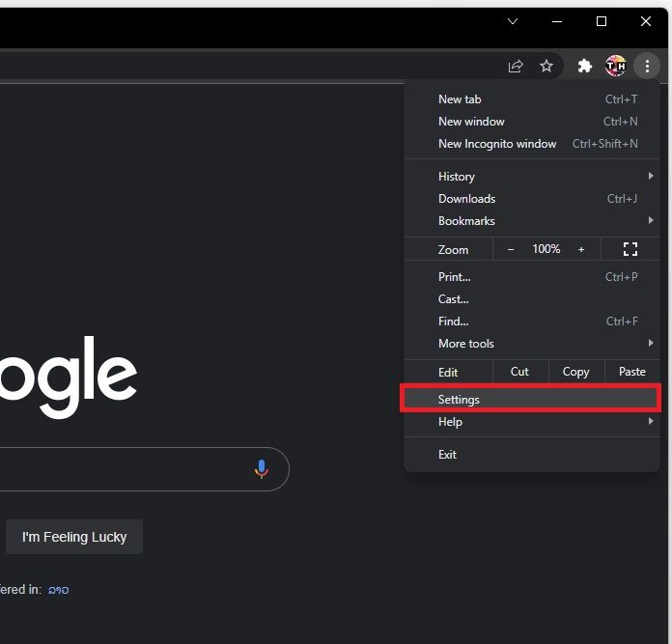Start voice search with the microphone icon

[x=261, y=469]
